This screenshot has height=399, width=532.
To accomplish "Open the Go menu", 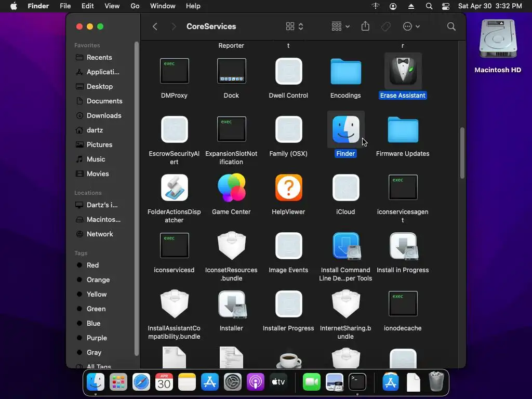I will click(x=135, y=6).
